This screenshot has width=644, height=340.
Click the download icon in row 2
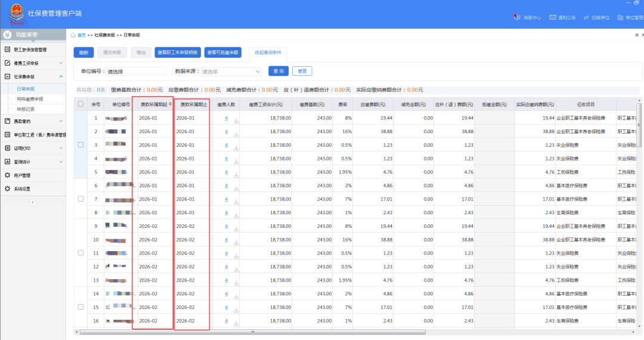pos(237,134)
